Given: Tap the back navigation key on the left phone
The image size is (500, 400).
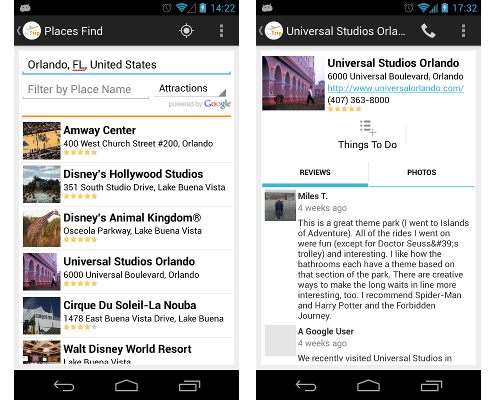Looking at the screenshot, I should (x=64, y=386).
